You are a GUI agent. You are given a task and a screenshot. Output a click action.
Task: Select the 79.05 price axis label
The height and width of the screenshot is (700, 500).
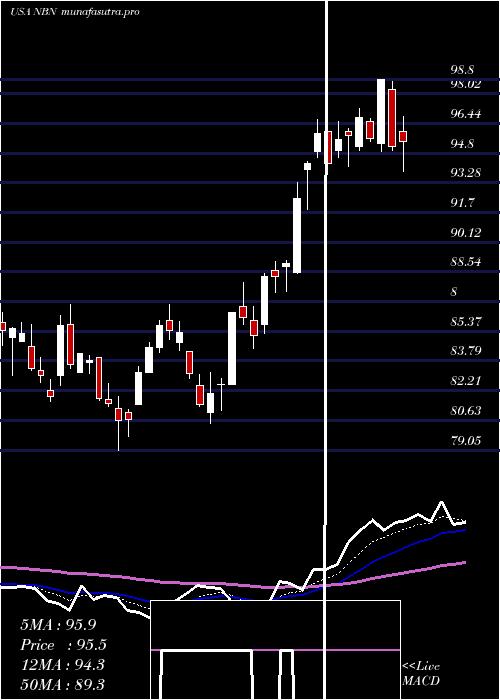click(x=466, y=441)
